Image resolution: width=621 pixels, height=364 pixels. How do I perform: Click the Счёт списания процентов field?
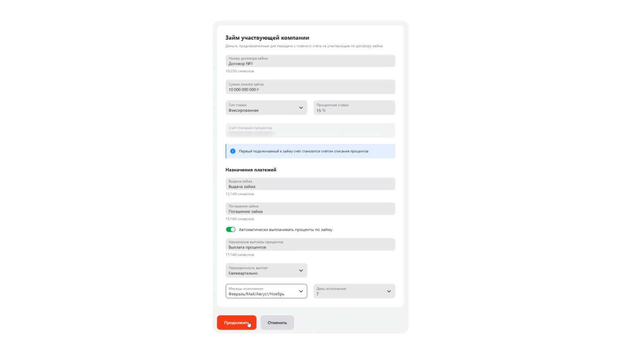pyautogui.click(x=310, y=130)
